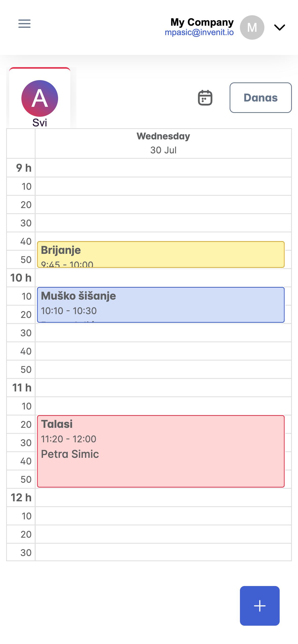Click the Danas today button

261,98
